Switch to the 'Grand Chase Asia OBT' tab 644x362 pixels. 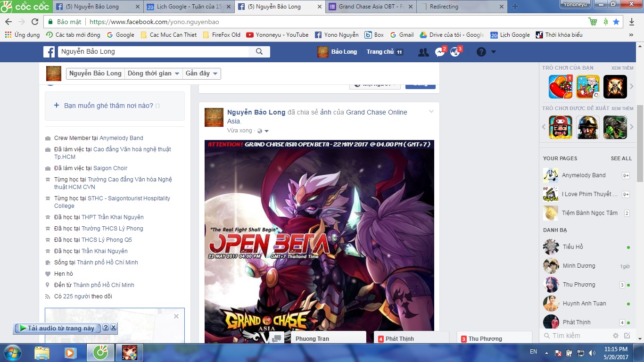(x=370, y=7)
